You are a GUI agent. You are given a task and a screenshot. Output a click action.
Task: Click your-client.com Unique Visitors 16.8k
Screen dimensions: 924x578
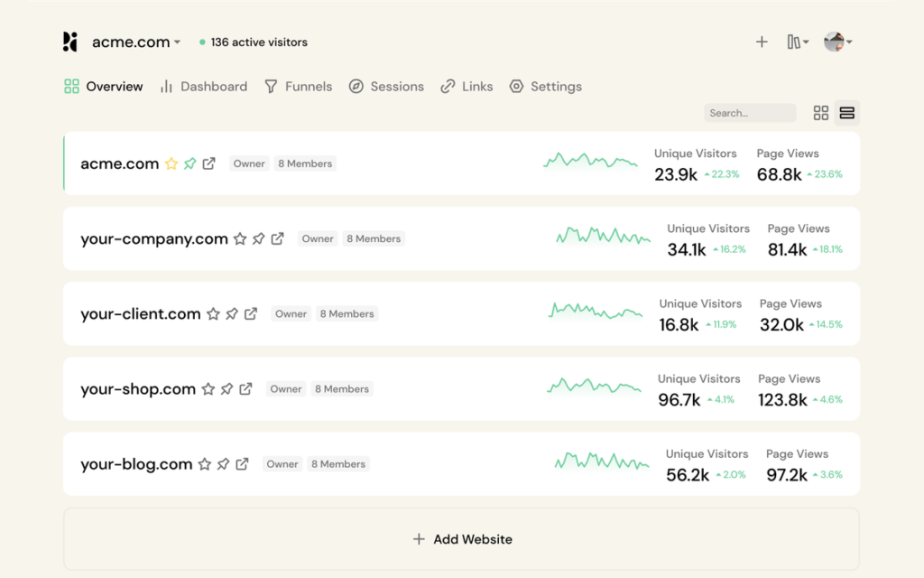[x=679, y=325]
